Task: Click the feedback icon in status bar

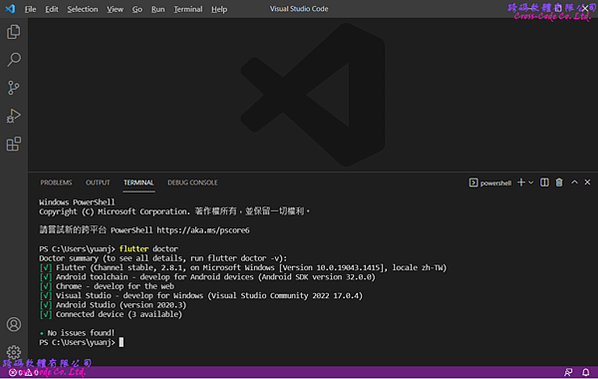Action: [x=568, y=372]
